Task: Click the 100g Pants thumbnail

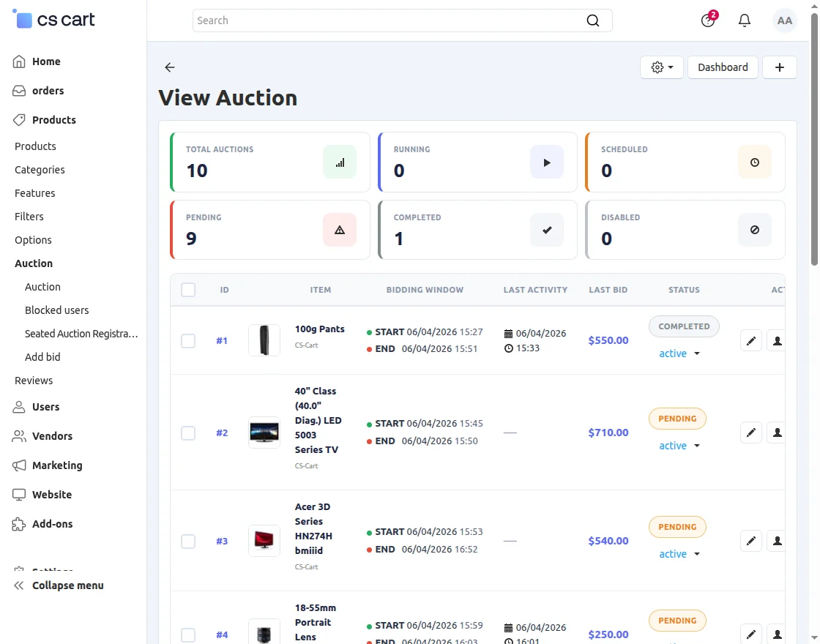Action: pyautogui.click(x=264, y=340)
